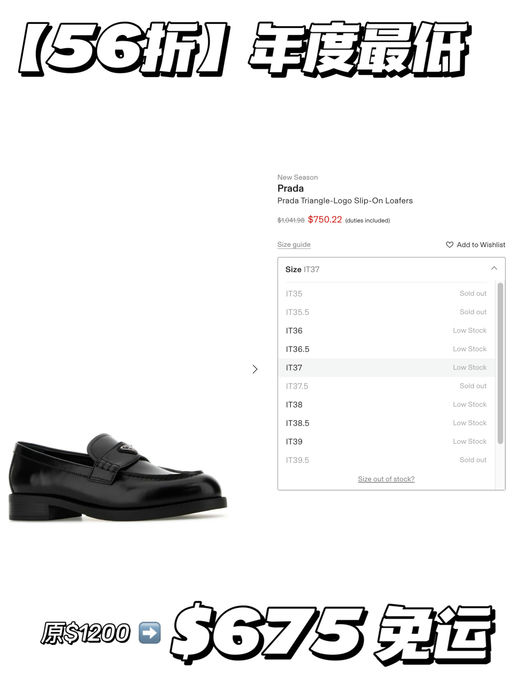Pick size IT38.5 from the list

(386, 423)
